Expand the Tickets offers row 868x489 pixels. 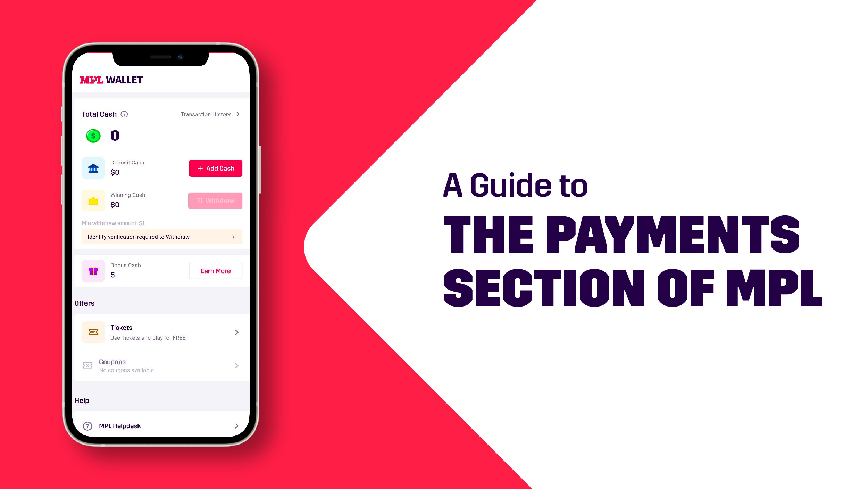tap(236, 332)
